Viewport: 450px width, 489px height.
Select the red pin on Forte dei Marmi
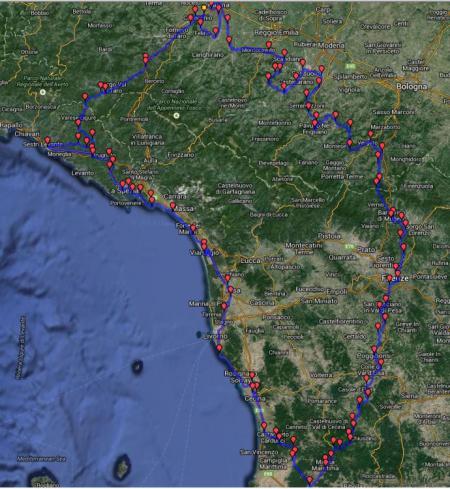[x=193, y=228]
